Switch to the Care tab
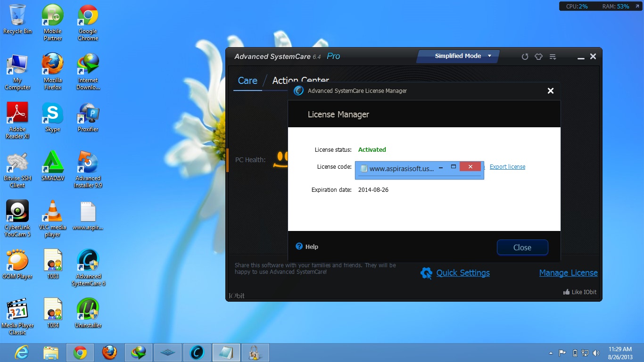The width and height of the screenshot is (644, 362). click(248, 81)
